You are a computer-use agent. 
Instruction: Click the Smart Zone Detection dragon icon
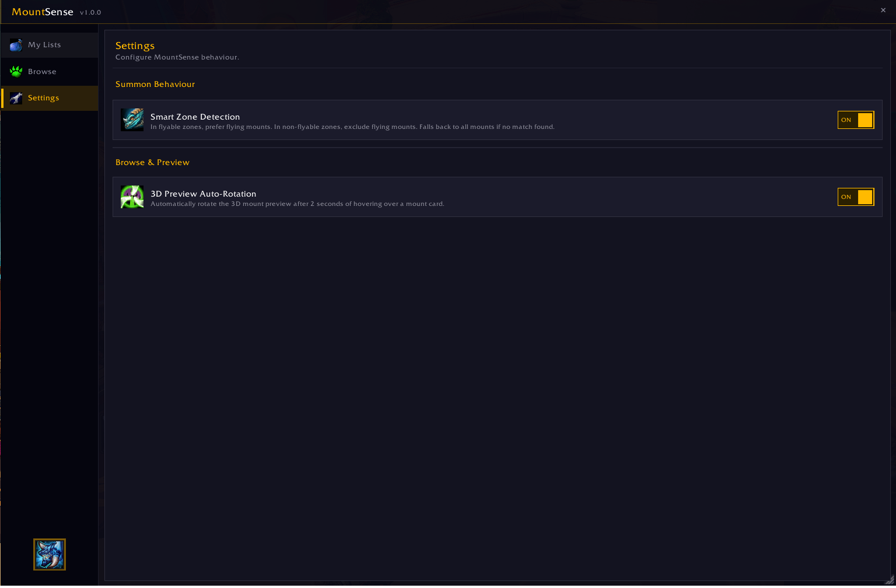click(132, 120)
